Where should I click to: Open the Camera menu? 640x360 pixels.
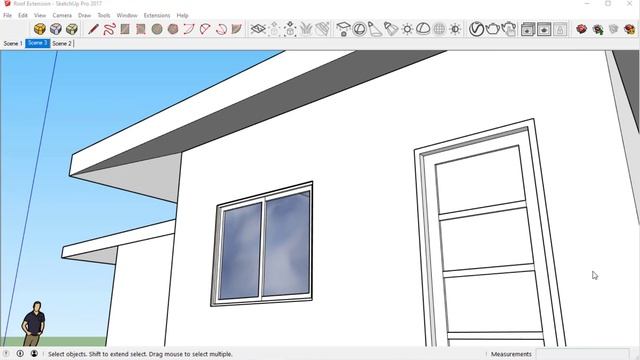(x=62, y=15)
